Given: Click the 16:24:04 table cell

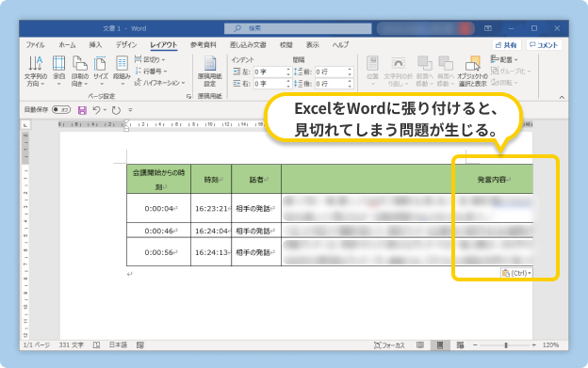Looking at the screenshot, I should click(x=211, y=231).
